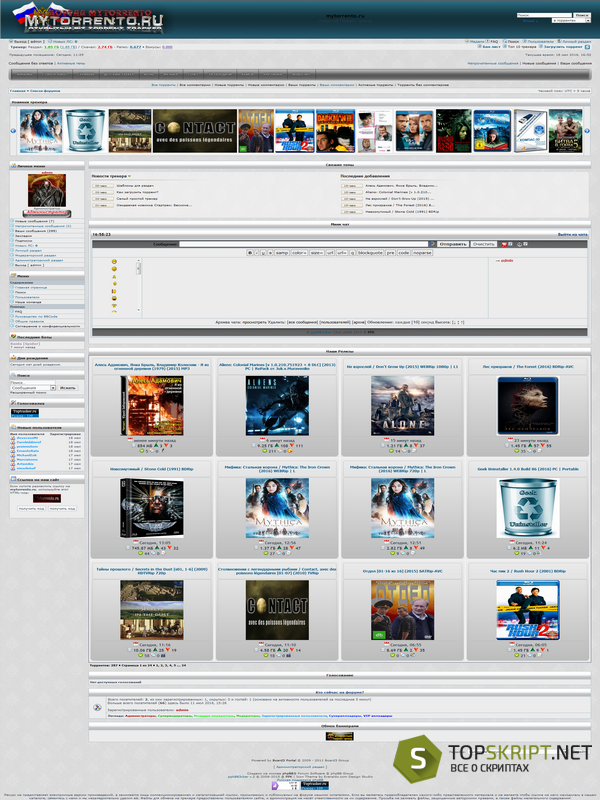Click the admin avatar image in the personal menu
Screen dimensions: 600x800
click(x=47, y=190)
